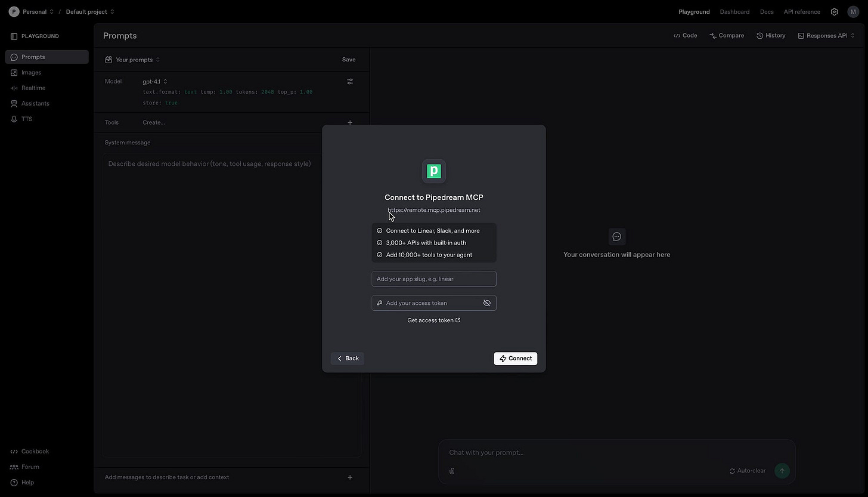This screenshot has height=497, width=868.
Task: Focus the access token input field
Action: click(x=434, y=303)
